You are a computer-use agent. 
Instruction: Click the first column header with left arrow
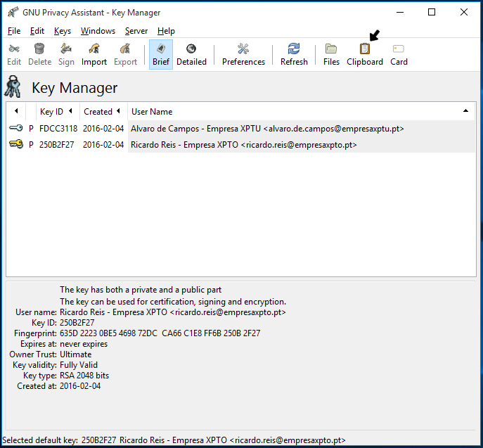(16, 111)
